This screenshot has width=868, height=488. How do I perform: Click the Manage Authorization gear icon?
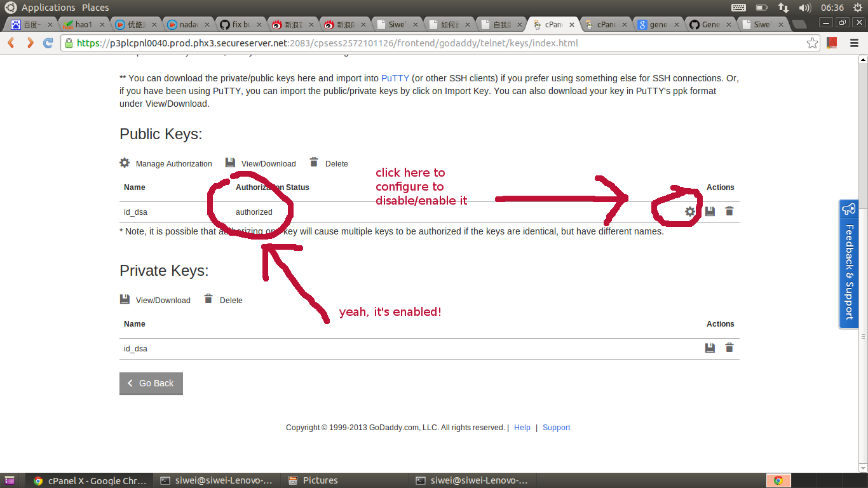click(x=125, y=163)
